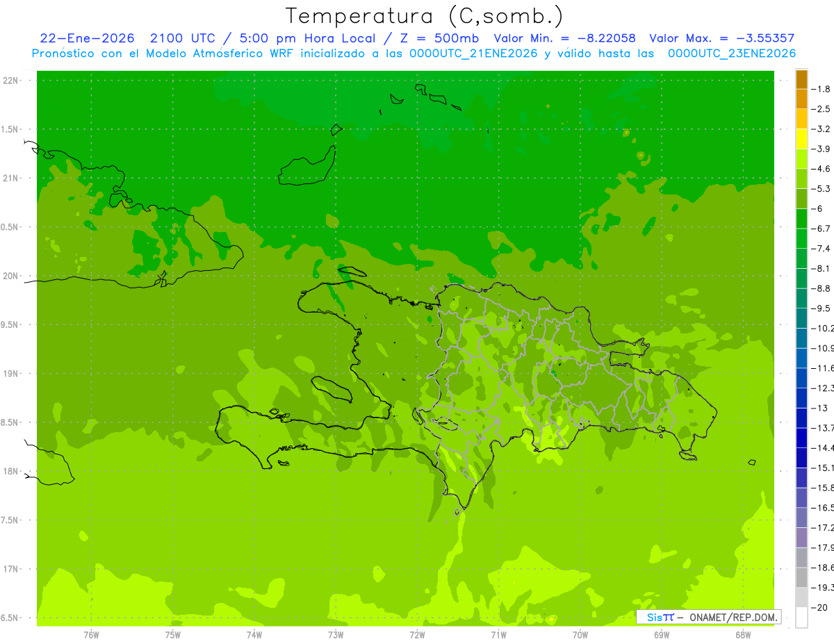Pick the lime swatch between -3.9 and -4.6
This screenshot has height=644, width=834.
click(801, 159)
